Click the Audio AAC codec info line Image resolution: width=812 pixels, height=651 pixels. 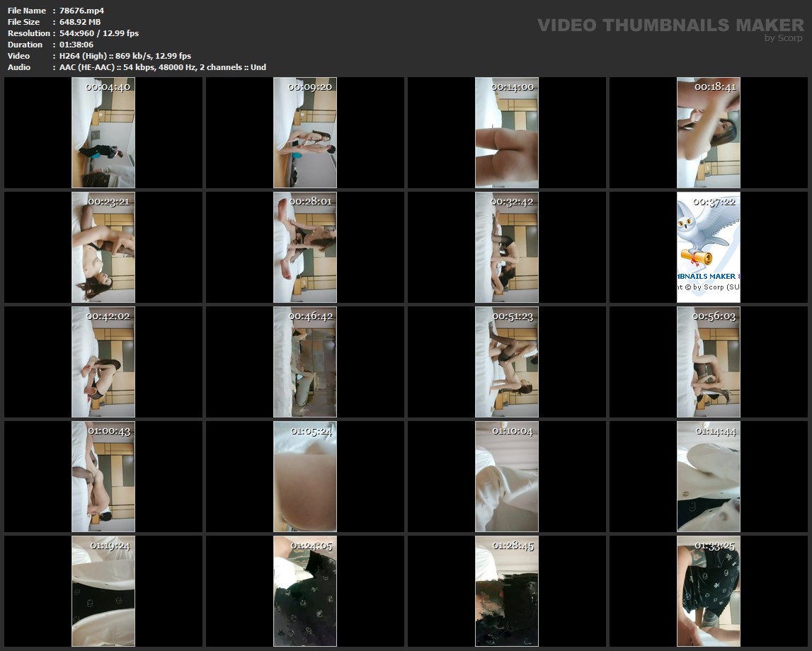[163, 67]
